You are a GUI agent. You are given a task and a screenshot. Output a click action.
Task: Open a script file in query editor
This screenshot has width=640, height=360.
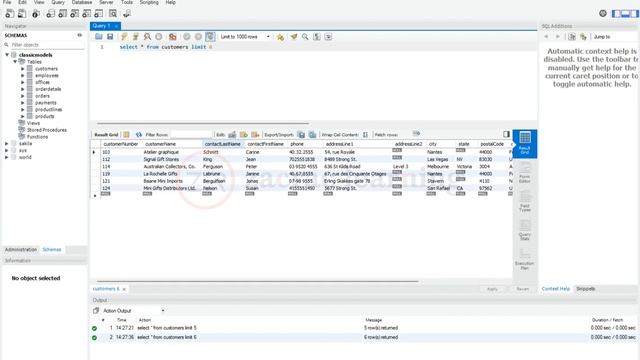tap(98, 37)
